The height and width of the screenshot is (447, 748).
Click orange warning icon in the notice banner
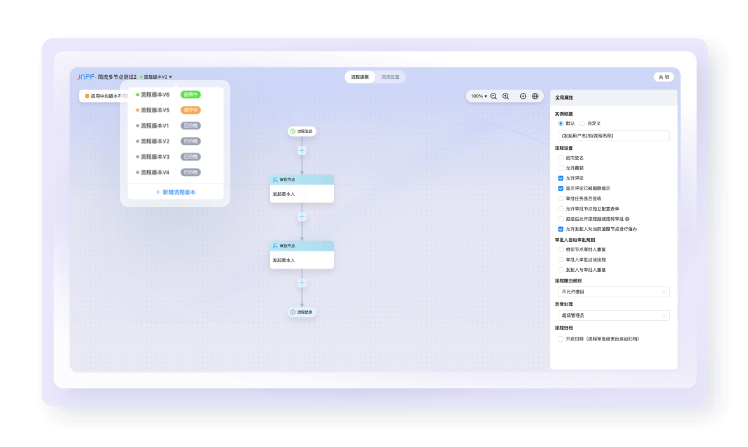pyautogui.click(x=87, y=96)
